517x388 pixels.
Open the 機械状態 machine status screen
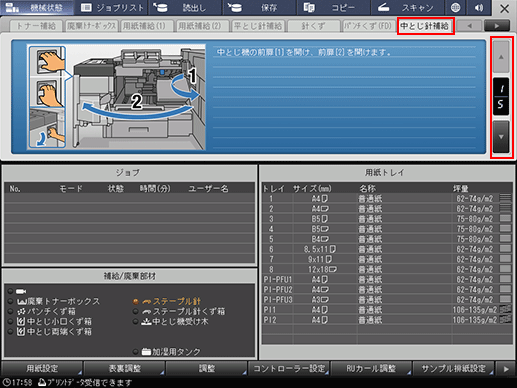(37, 8)
